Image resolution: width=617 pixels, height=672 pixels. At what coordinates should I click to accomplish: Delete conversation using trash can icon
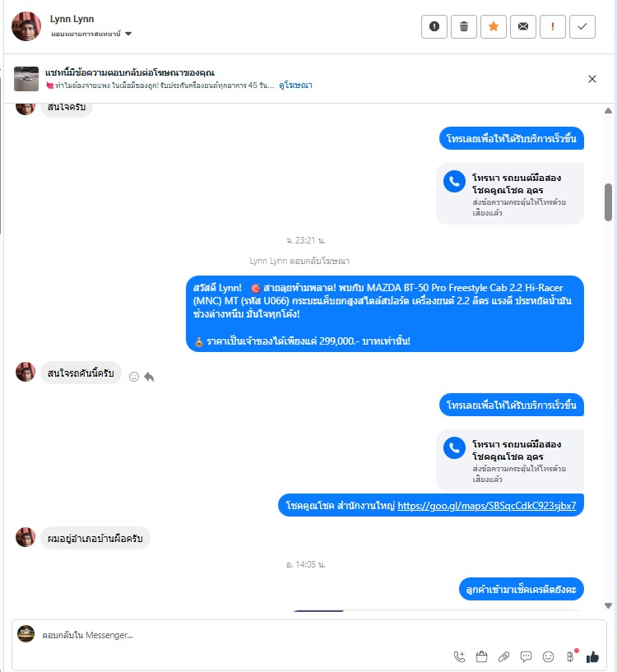pos(463,26)
